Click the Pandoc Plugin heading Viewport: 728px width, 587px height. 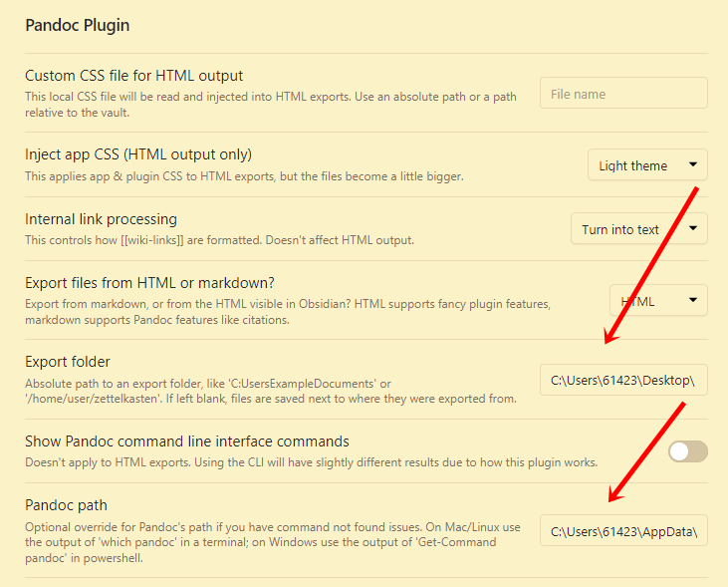point(78,25)
